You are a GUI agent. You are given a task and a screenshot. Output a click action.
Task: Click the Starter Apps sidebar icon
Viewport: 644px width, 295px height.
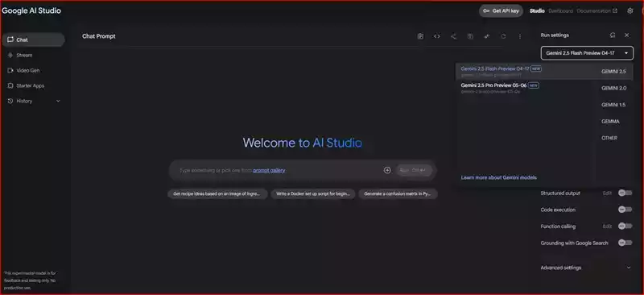(10, 85)
